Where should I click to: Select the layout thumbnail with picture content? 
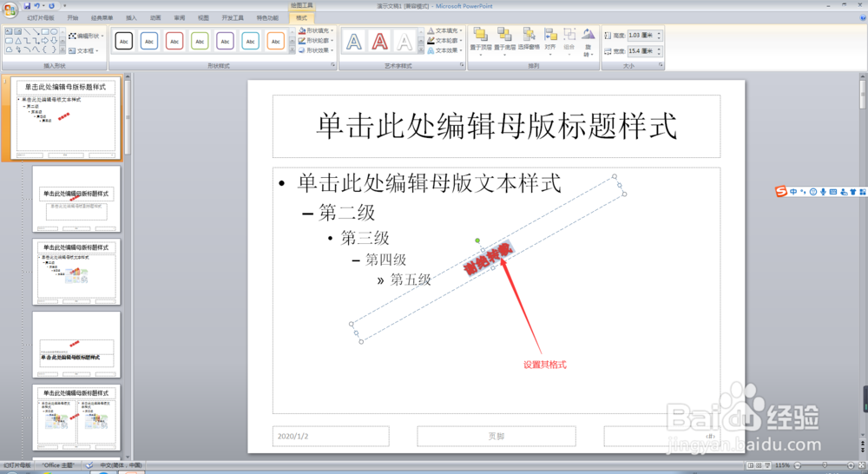(76, 272)
